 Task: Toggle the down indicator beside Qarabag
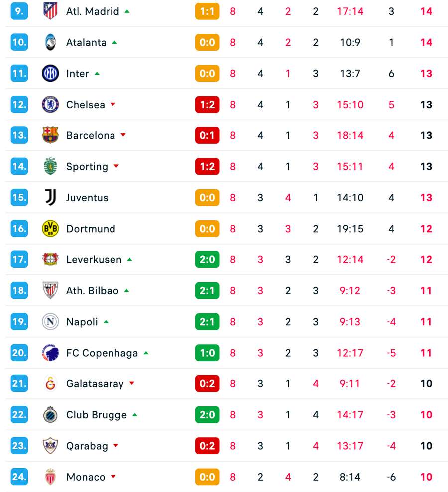[116, 446]
